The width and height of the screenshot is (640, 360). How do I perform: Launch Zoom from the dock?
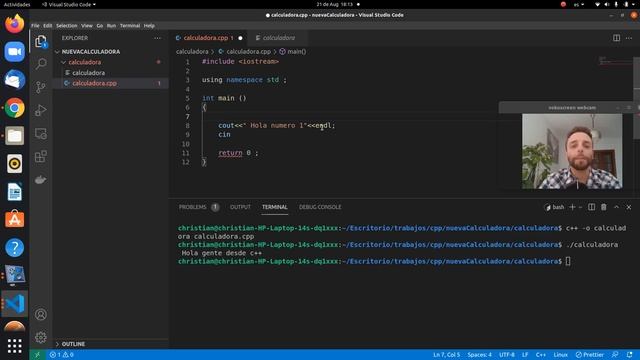(x=15, y=52)
